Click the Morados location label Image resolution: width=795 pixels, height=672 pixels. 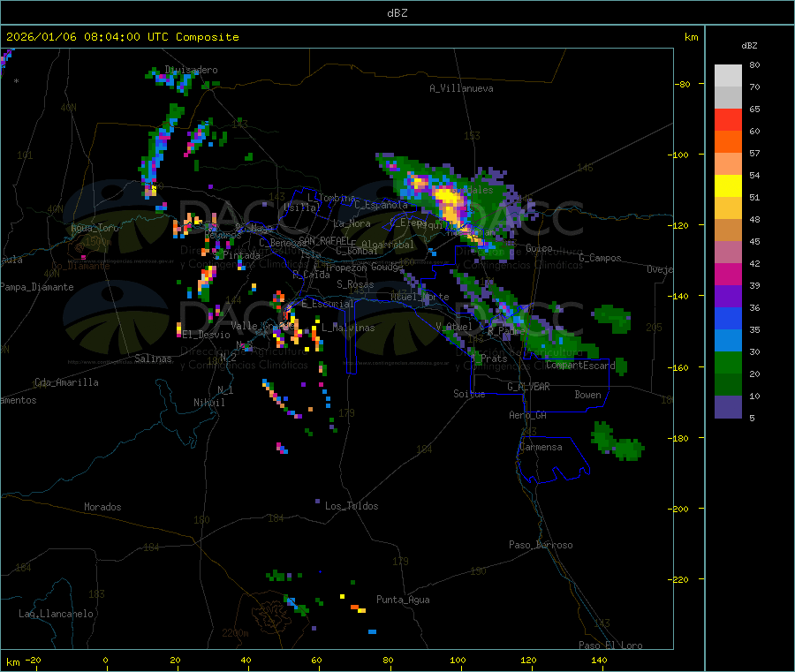click(102, 508)
